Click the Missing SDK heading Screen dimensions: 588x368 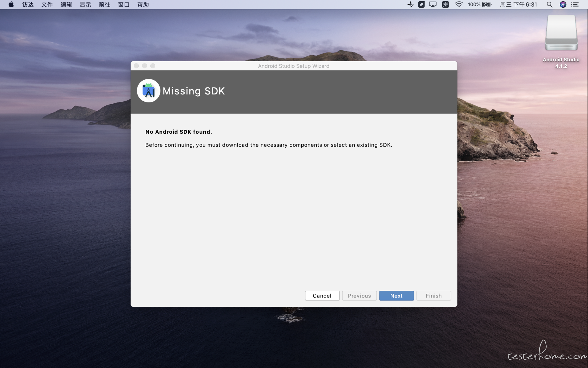(x=194, y=91)
